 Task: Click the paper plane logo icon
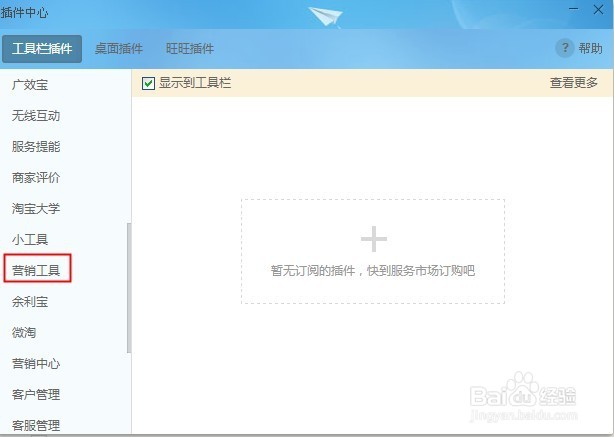coord(326,16)
